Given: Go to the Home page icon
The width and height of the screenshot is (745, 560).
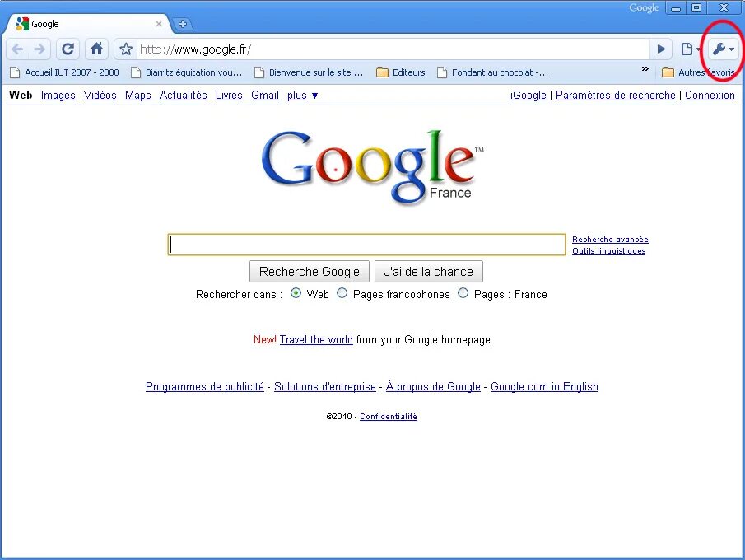Looking at the screenshot, I should coord(96,49).
